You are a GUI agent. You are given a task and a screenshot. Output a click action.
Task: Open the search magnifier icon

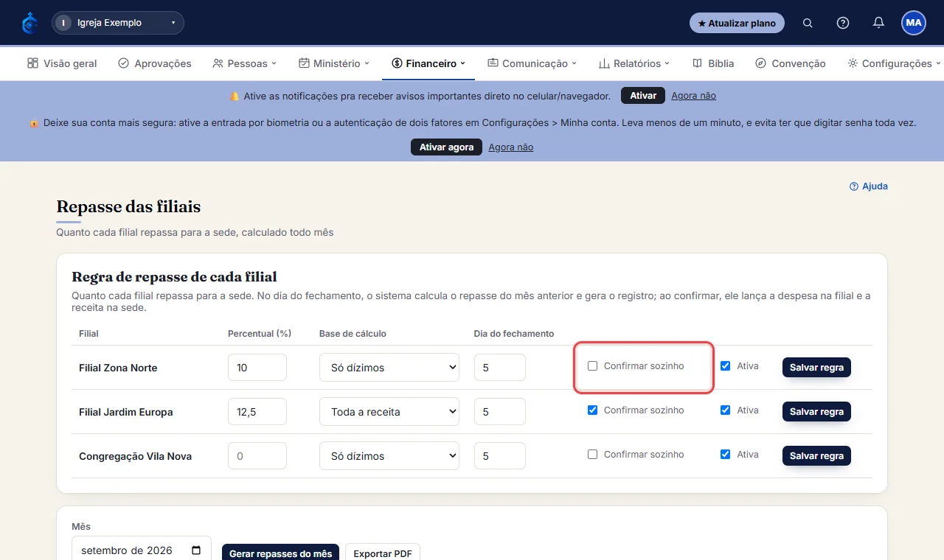point(808,23)
